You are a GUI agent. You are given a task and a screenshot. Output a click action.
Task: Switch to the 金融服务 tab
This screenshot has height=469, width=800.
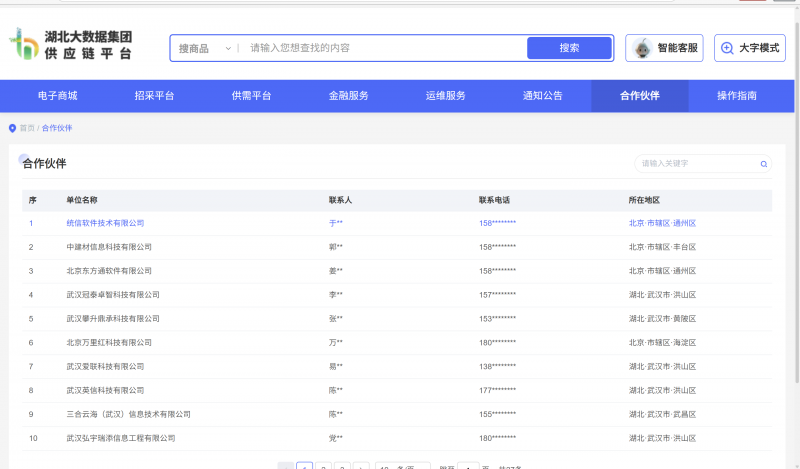(348, 96)
